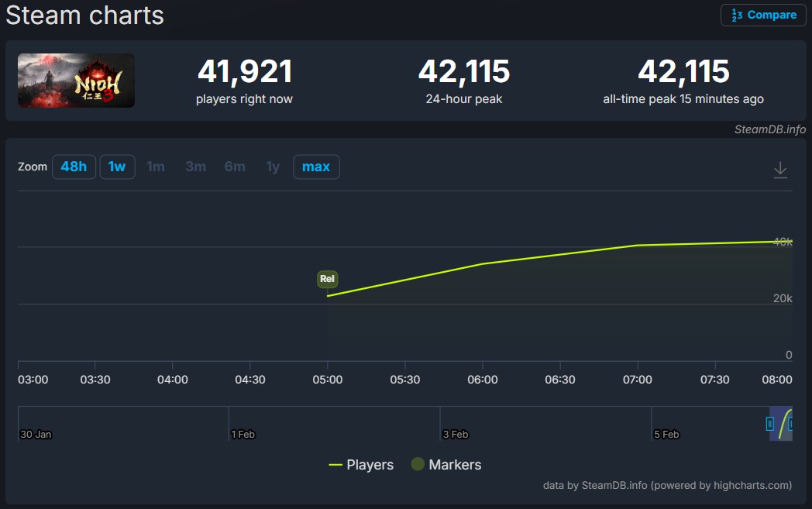
Task: Open the SteamDB.info watermark link
Action: [x=769, y=129]
